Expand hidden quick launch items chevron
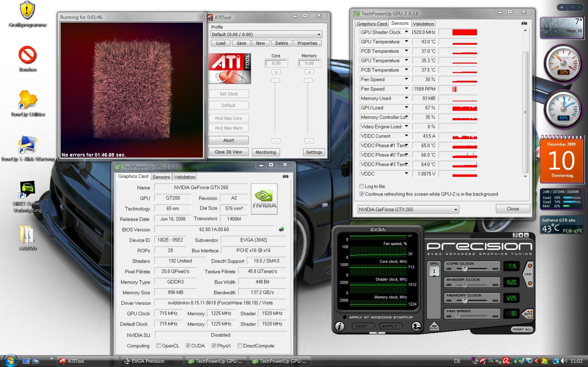Viewport: 588px width, 367px height. click(51, 358)
